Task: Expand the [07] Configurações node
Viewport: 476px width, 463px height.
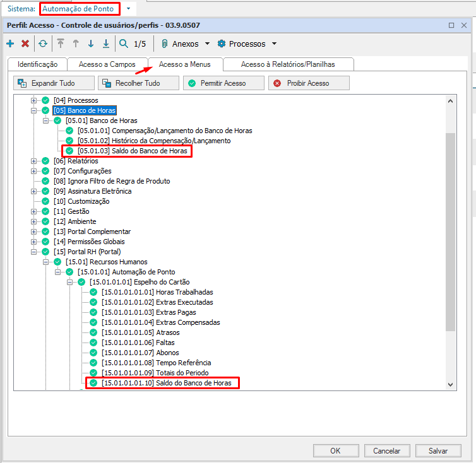Action: pyautogui.click(x=33, y=171)
